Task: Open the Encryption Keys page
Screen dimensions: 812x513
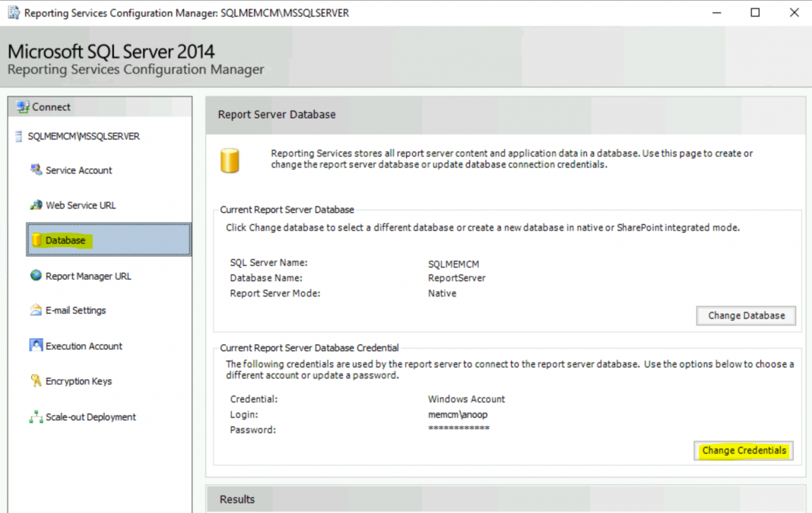Action: pyautogui.click(x=79, y=382)
